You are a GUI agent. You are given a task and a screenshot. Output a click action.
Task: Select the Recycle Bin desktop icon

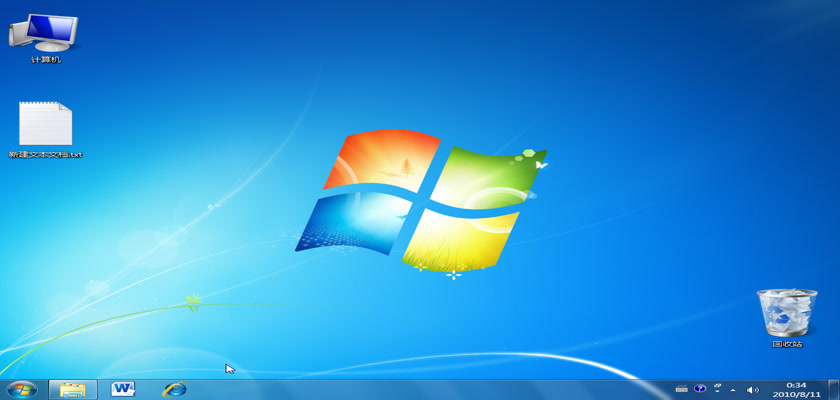click(x=786, y=312)
